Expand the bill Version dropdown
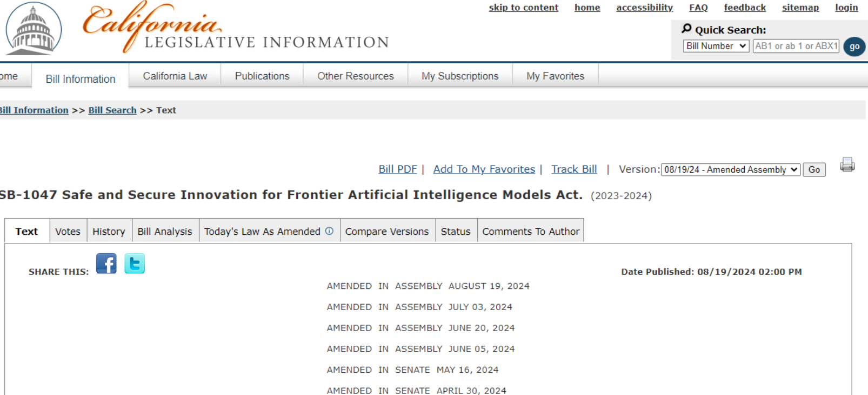 pos(731,170)
